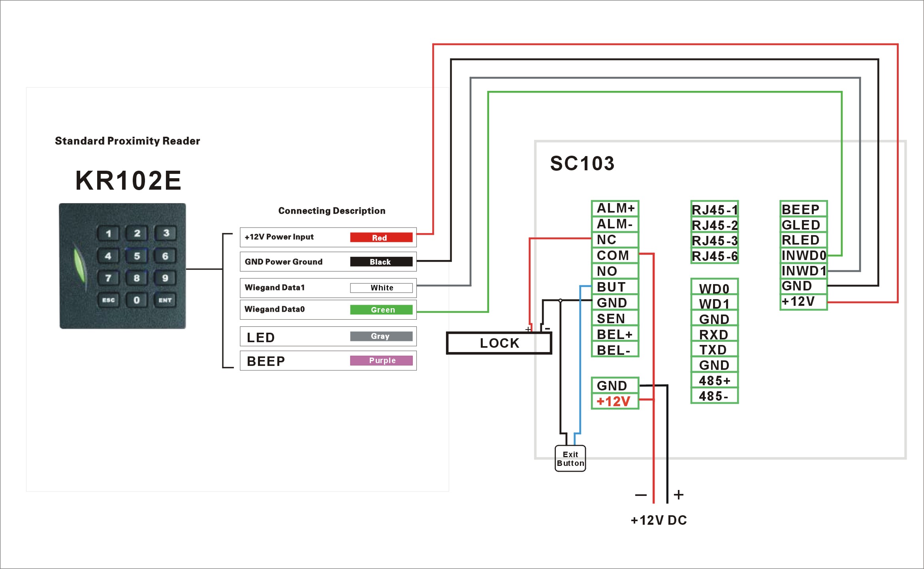924x569 pixels.
Task: Select the Gray LED color swatch
Action: coord(381,336)
